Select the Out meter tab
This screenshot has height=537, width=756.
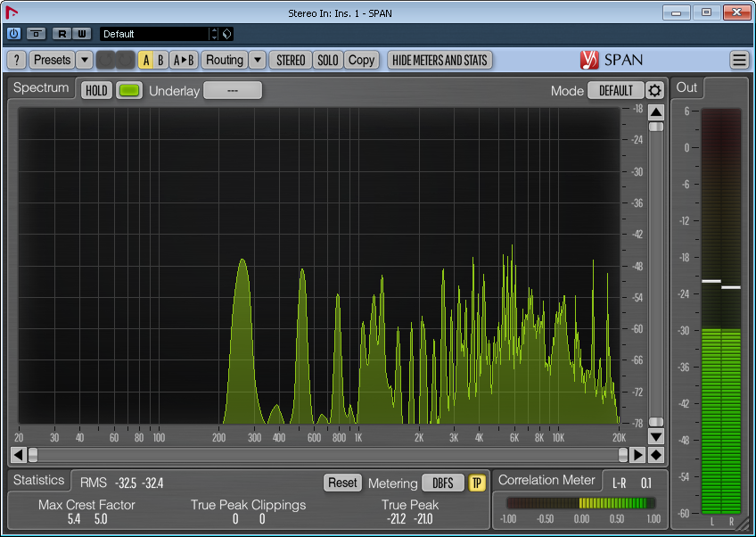tap(686, 87)
